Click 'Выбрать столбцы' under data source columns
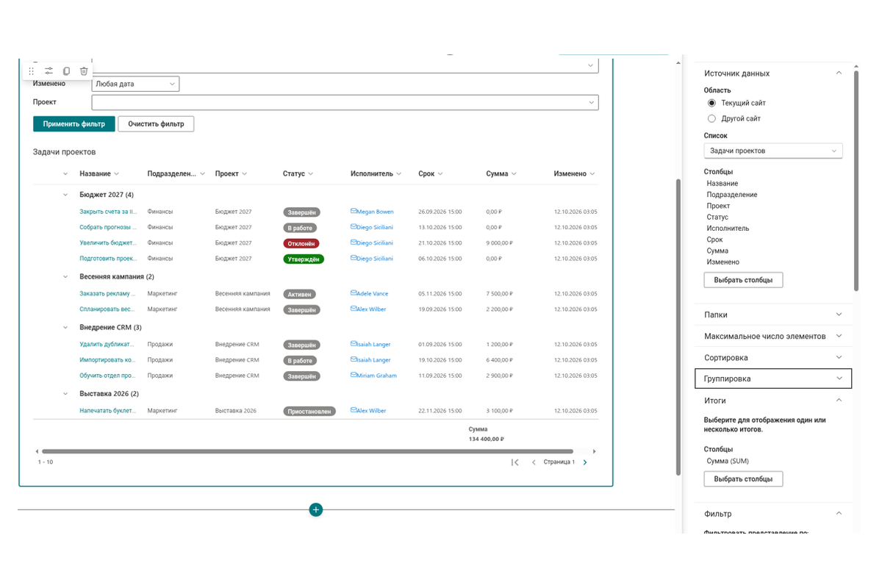Viewport: 882px width, 588px height. (743, 280)
